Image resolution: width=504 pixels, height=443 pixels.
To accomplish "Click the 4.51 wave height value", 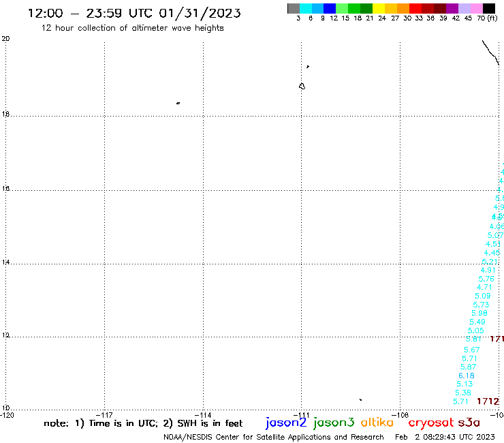I will pyautogui.click(x=493, y=244).
